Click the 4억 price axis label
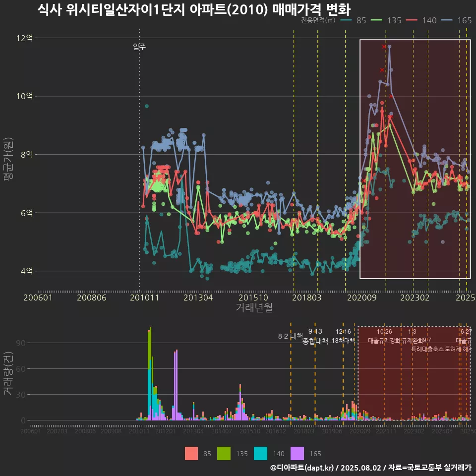476x476 pixels. tap(26, 271)
